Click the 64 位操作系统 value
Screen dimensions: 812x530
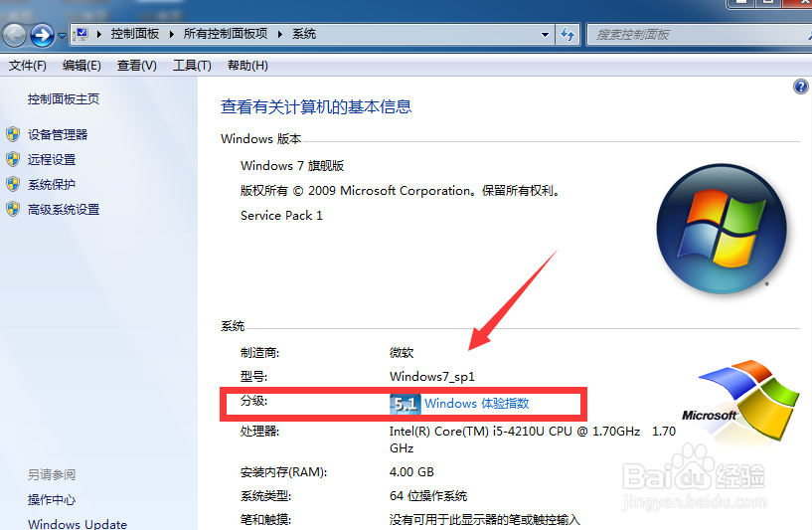tap(428, 496)
